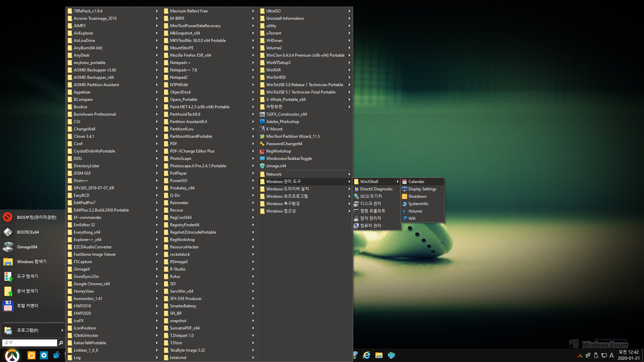Image resolution: width=644 pixels, height=362 pixels.
Task: Open the K-Mount icon
Action: 262,129
